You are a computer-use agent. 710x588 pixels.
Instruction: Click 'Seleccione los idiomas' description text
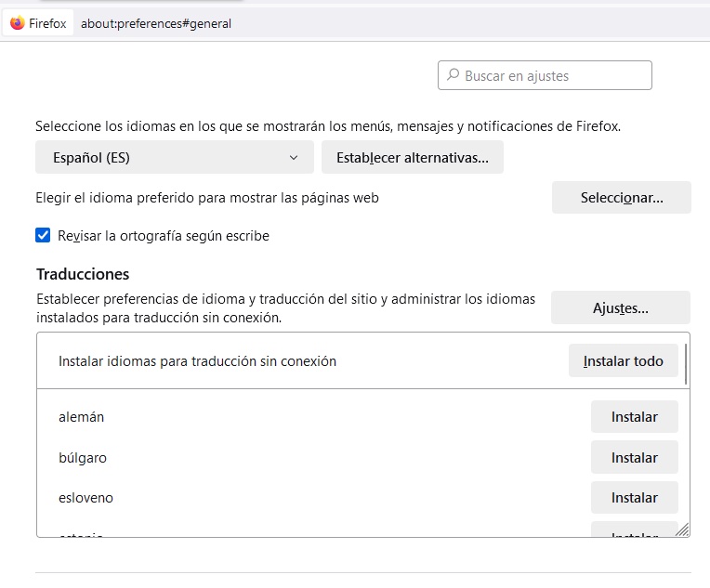[x=328, y=125]
